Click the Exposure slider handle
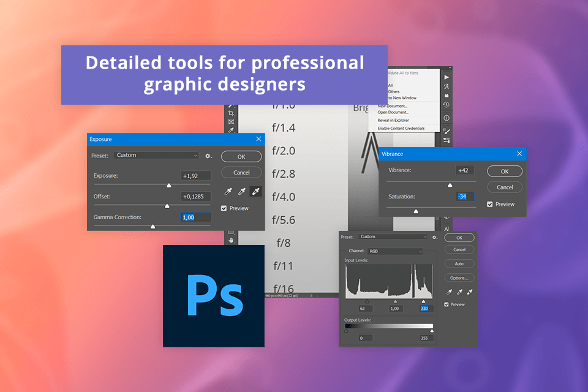The height and width of the screenshot is (392, 588). (169, 186)
